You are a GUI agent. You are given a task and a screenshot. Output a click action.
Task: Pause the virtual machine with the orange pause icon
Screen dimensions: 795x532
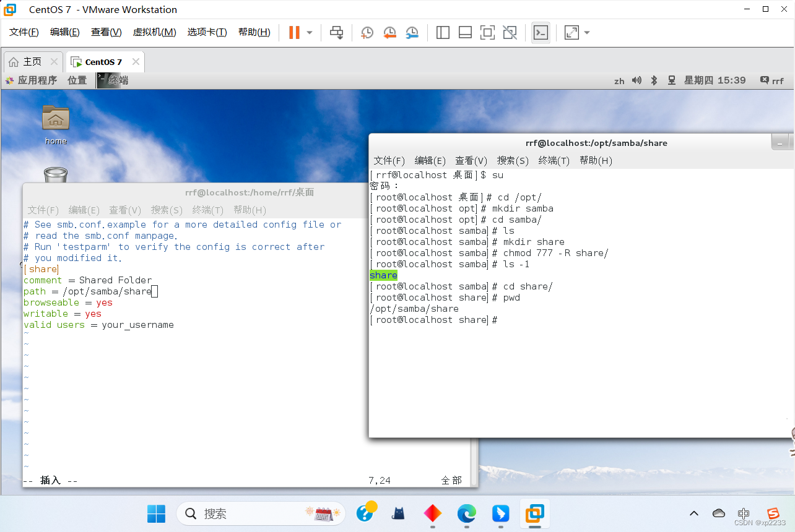coord(294,32)
